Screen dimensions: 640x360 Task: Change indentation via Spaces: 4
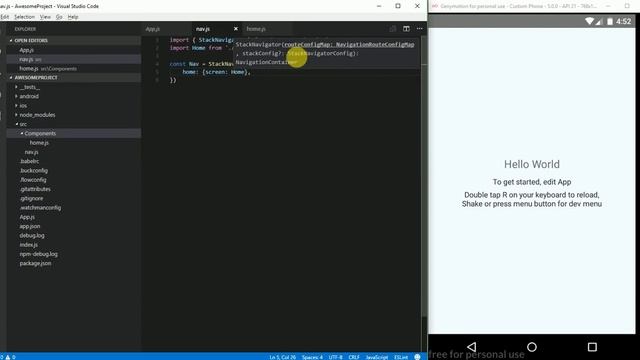[x=312, y=357]
